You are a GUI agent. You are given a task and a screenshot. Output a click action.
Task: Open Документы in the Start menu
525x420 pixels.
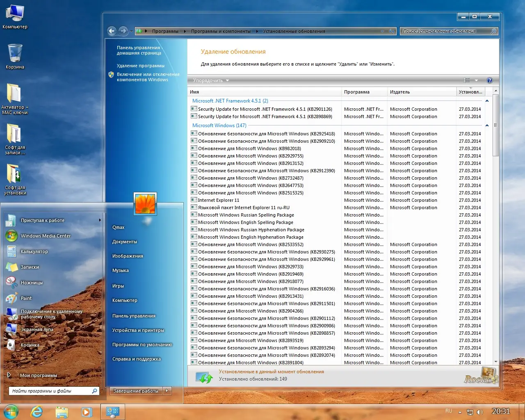point(125,242)
